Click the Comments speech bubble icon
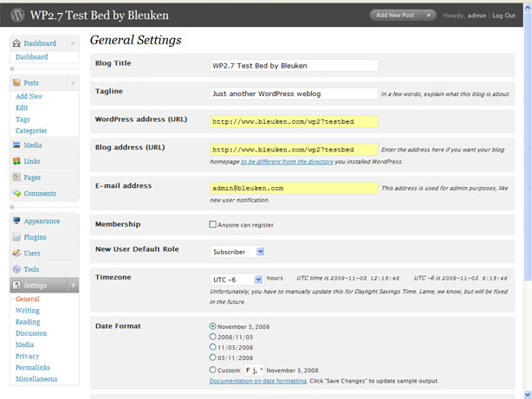The height and width of the screenshot is (399, 532). point(16,193)
